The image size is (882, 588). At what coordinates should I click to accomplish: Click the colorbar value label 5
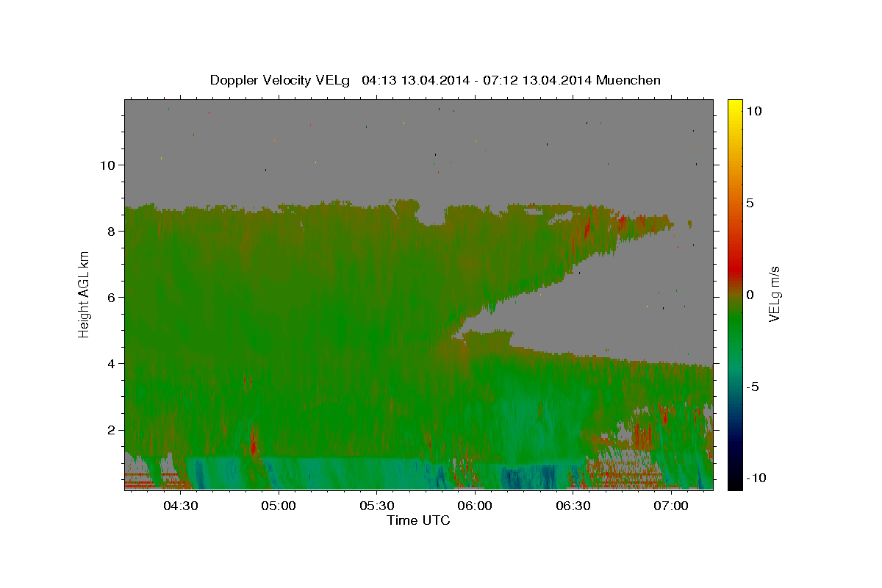click(750, 203)
